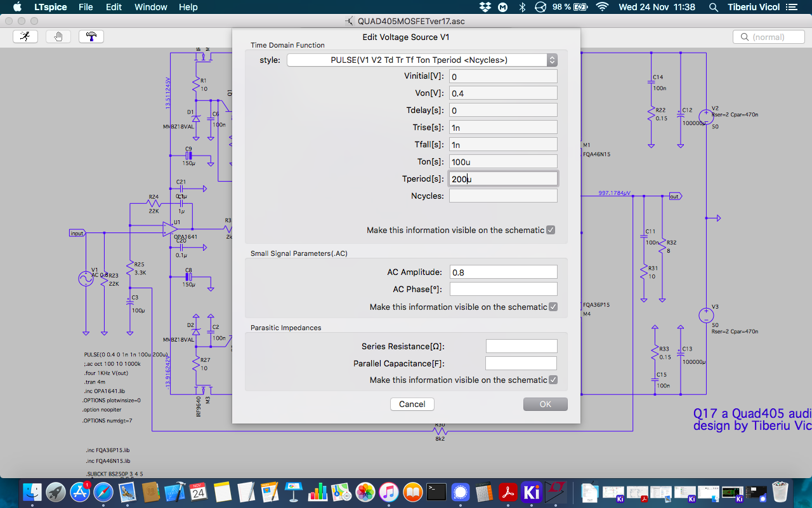
Task: Select the hand Halt toolbar icon
Action: coord(58,37)
